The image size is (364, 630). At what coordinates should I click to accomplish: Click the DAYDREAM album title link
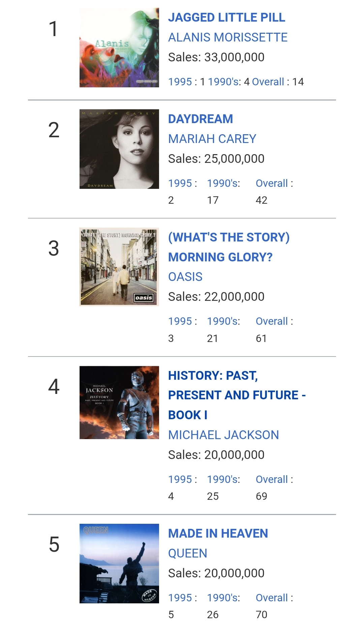pyautogui.click(x=201, y=119)
